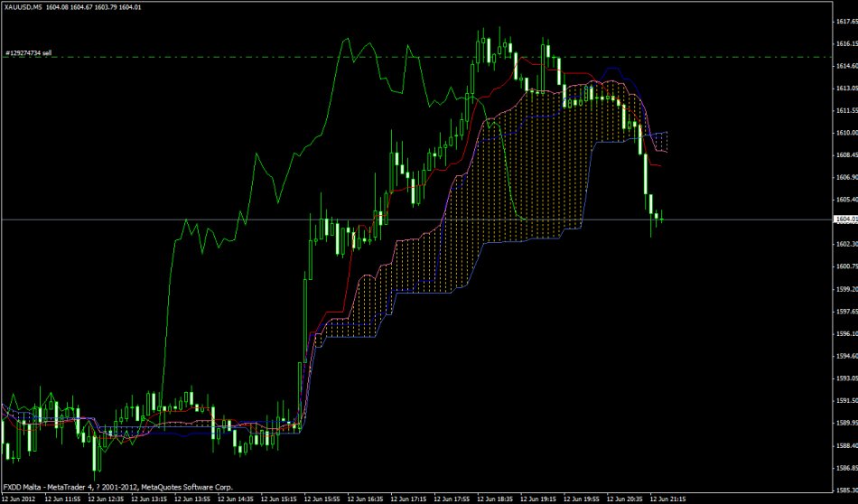This screenshot has height=504, width=858.
Task: Click the 12 Jun 18:35 time label
Action: click(495, 498)
